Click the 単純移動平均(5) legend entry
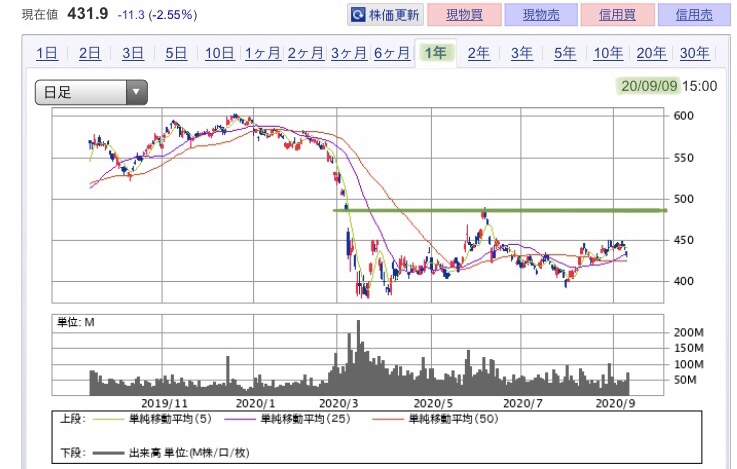The image size is (737, 469). (x=152, y=419)
